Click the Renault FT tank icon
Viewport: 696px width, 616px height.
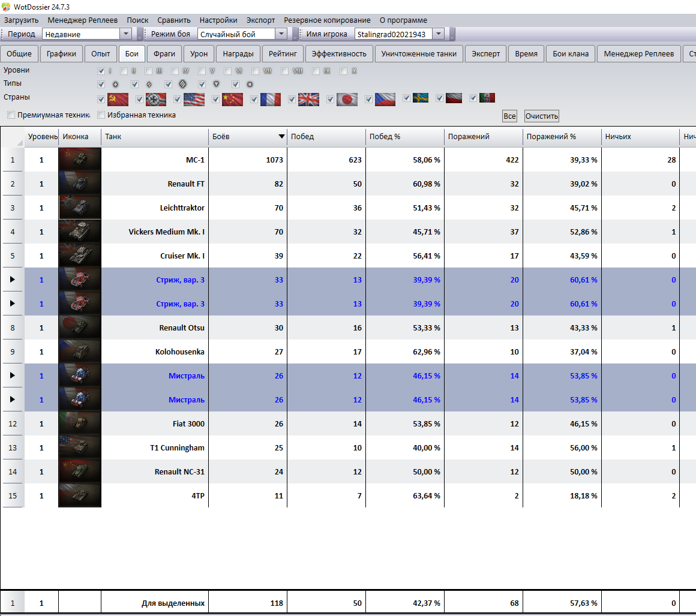(80, 184)
